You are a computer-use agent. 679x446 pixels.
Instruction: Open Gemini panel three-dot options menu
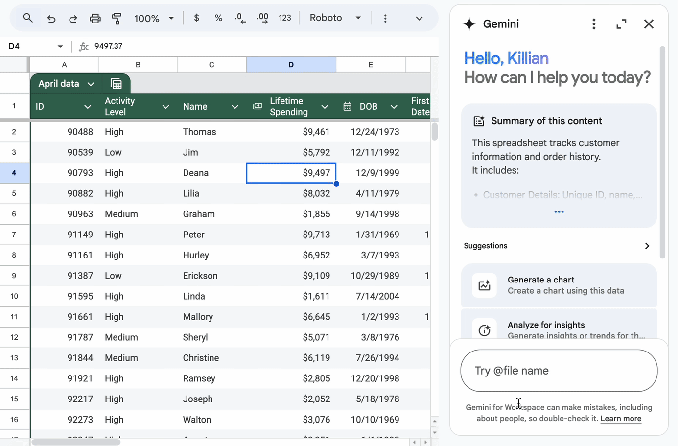(x=594, y=24)
